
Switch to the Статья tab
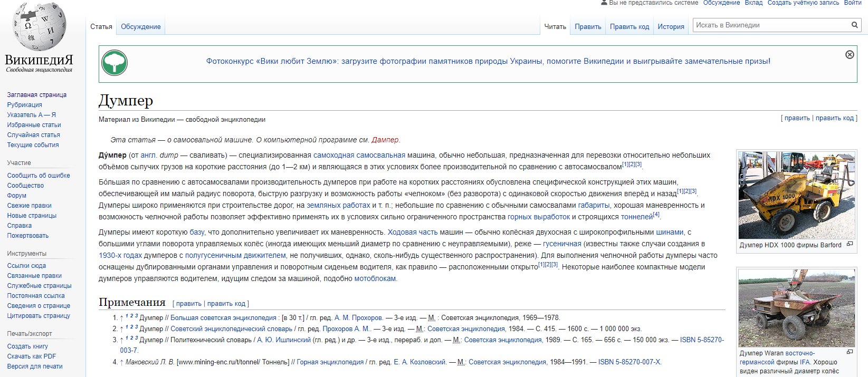point(101,26)
